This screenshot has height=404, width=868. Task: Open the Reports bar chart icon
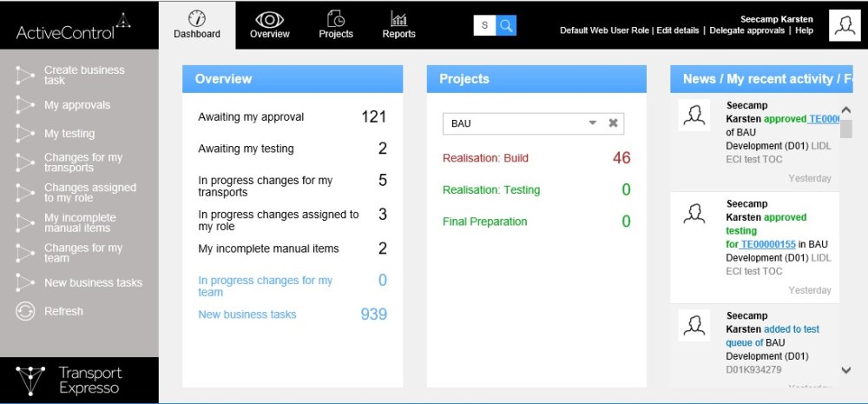click(x=399, y=18)
